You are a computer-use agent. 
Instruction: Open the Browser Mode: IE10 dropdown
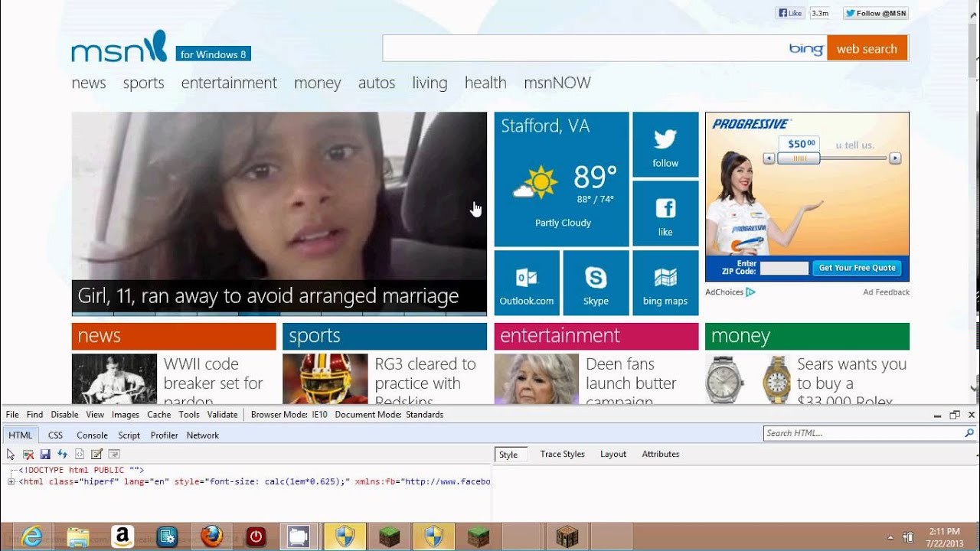tap(289, 414)
